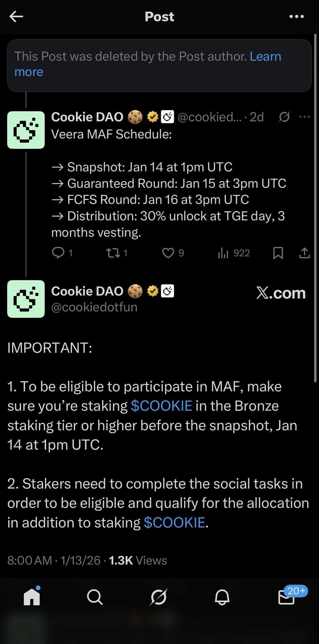Viewport: 319px width, 644px height.
Task: Like the Veera MAF Schedule post
Action: 168,253
